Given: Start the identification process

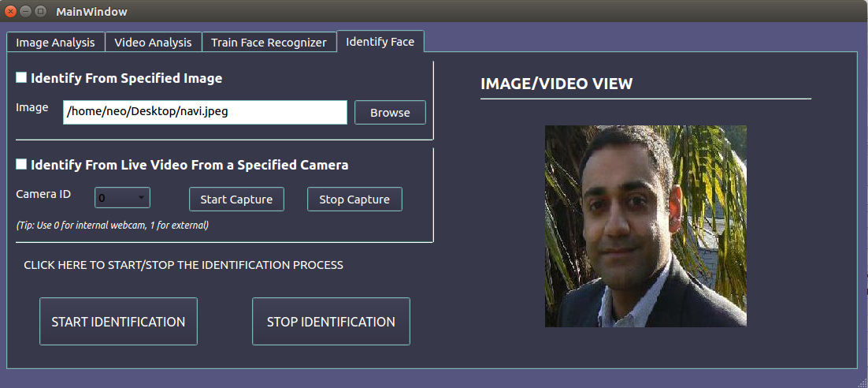Looking at the screenshot, I should (118, 322).
